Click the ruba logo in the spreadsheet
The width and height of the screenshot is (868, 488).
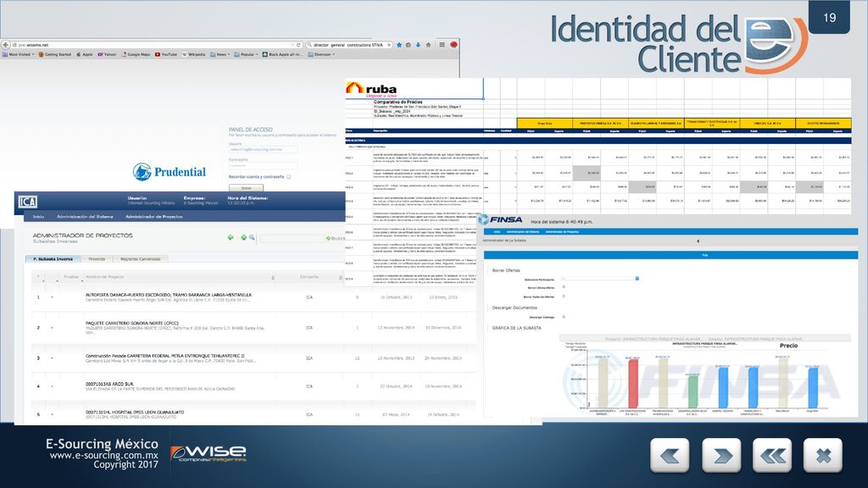[371, 89]
